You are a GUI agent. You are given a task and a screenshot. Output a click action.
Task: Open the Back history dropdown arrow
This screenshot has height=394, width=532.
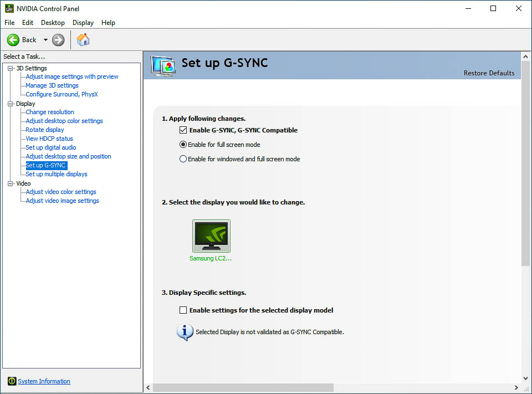pyautogui.click(x=45, y=40)
